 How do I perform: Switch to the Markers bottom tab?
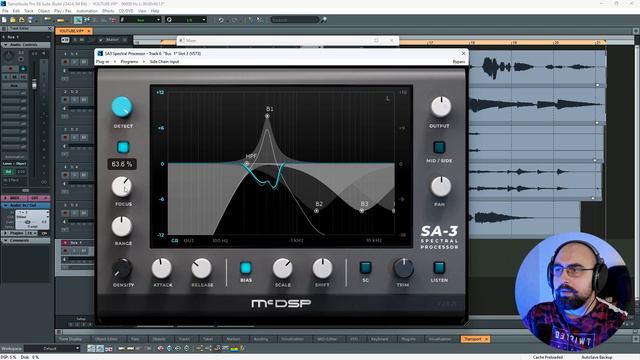coord(233,339)
